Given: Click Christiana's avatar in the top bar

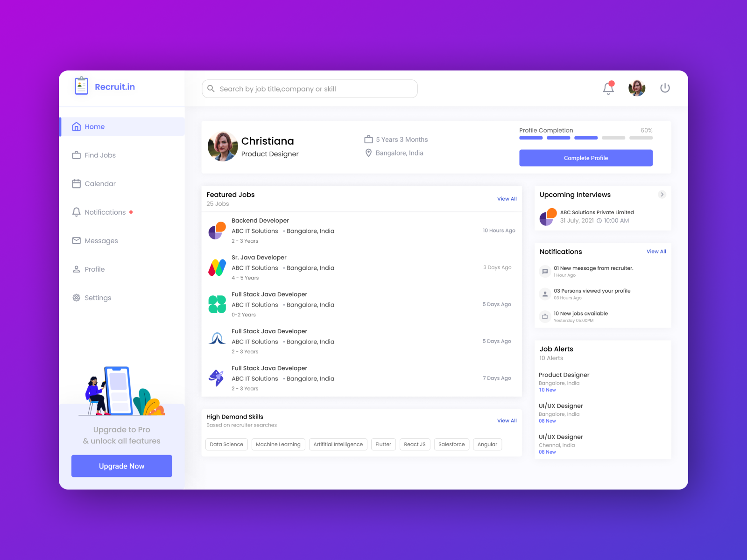Looking at the screenshot, I should click(x=637, y=88).
